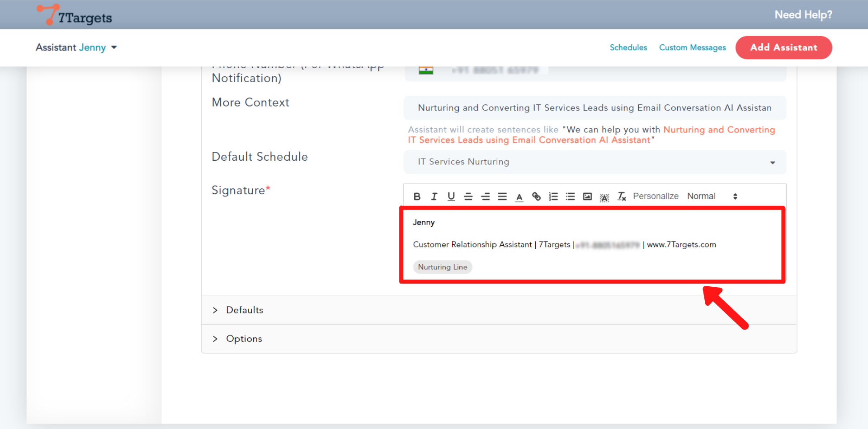Open the text background highlight option

[604, 197]
